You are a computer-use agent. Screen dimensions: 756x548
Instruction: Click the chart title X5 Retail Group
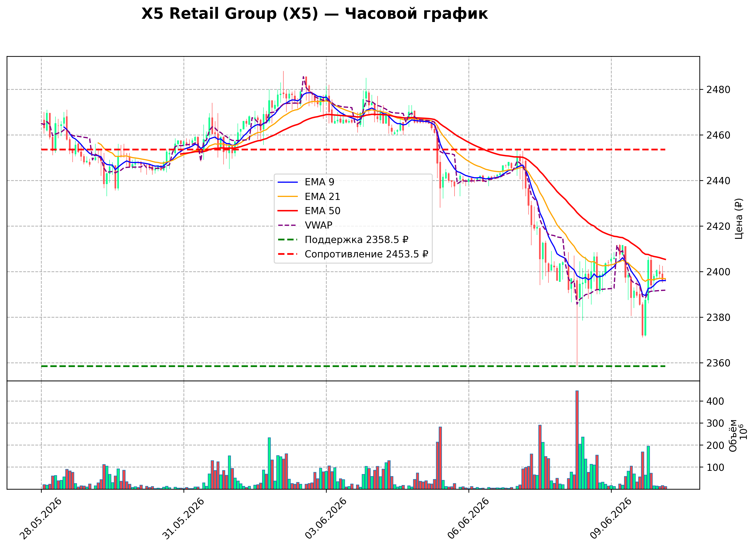[314, 14]
